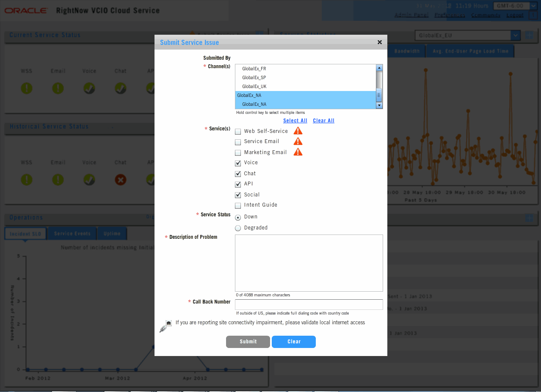Image resolution: width=541 pixels, height=392 pixels.
Task: Uncheck the Voice service checkbox
Action: (238, 163)
